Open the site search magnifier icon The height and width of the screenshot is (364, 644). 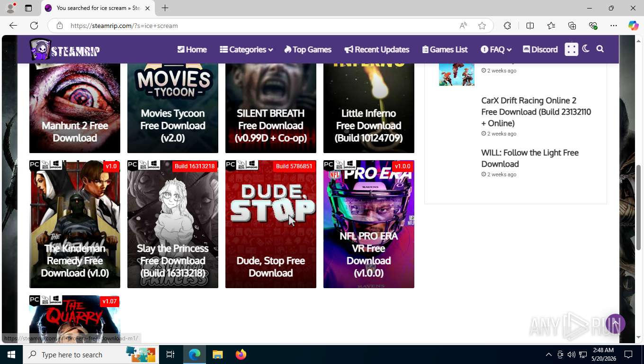(x=600, y=49)
